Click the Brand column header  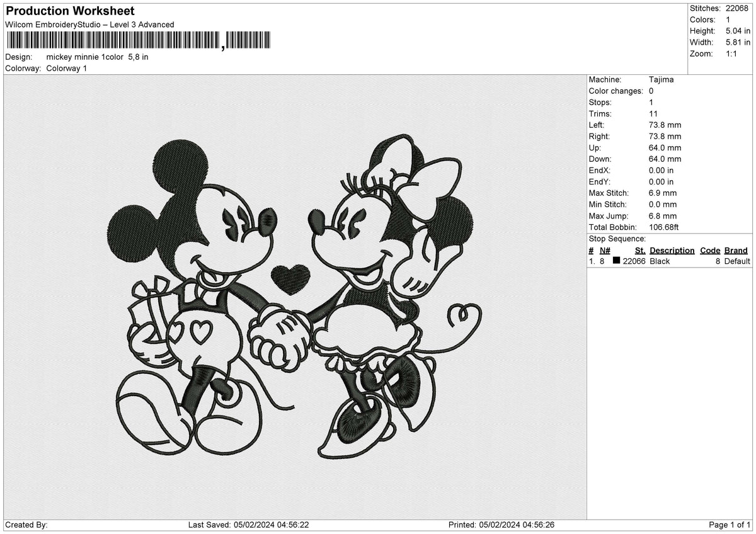736,250
